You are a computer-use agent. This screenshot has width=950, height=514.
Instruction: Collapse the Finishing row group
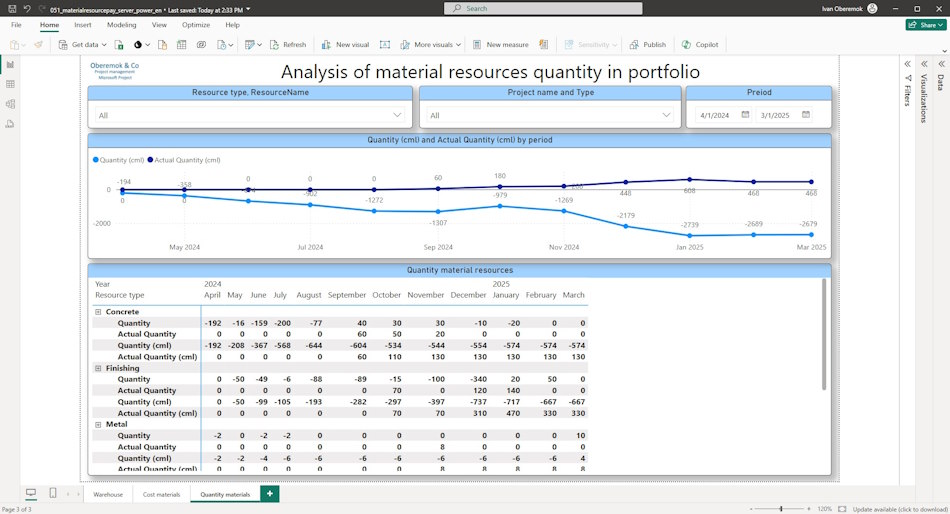pyautogui.click(x=98, y=369)
